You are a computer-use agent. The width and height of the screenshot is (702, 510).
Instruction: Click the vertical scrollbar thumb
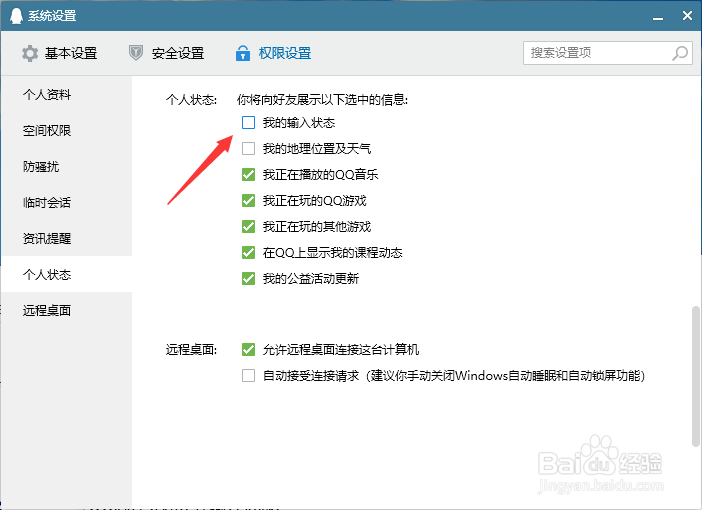[695, 376]
